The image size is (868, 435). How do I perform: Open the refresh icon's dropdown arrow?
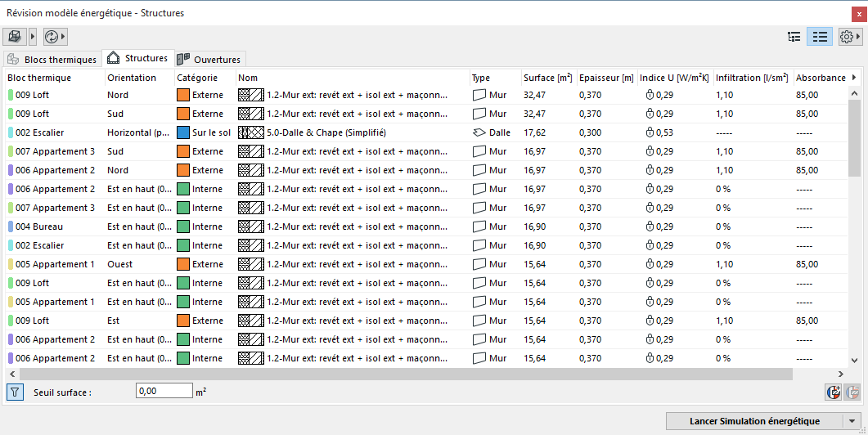click(x=63, y=37)
